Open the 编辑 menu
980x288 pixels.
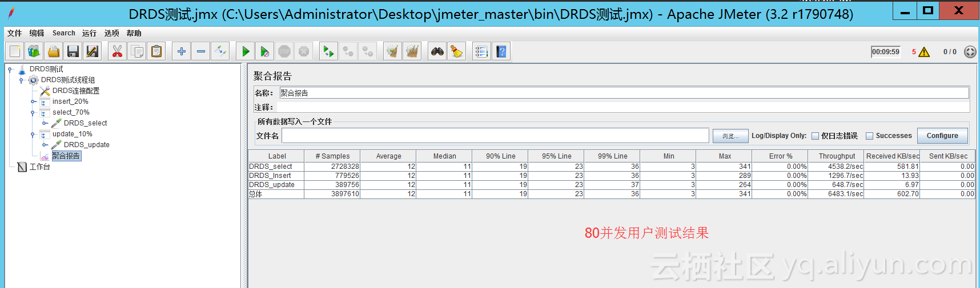[x=37, y=33]
